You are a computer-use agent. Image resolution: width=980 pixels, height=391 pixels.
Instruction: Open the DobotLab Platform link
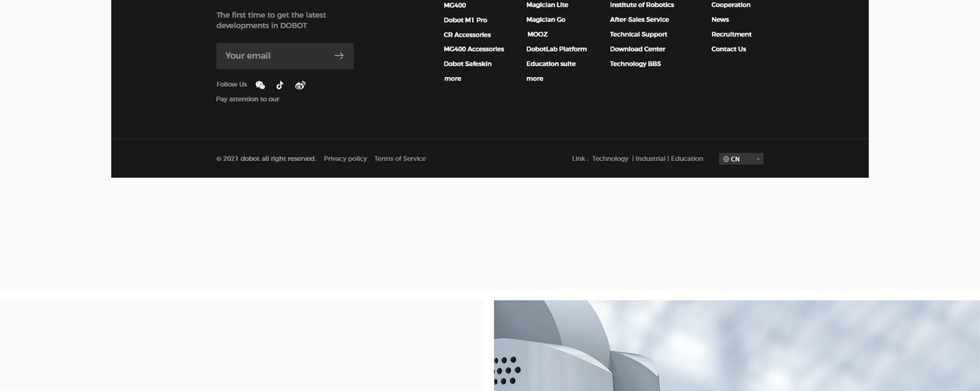556,49
